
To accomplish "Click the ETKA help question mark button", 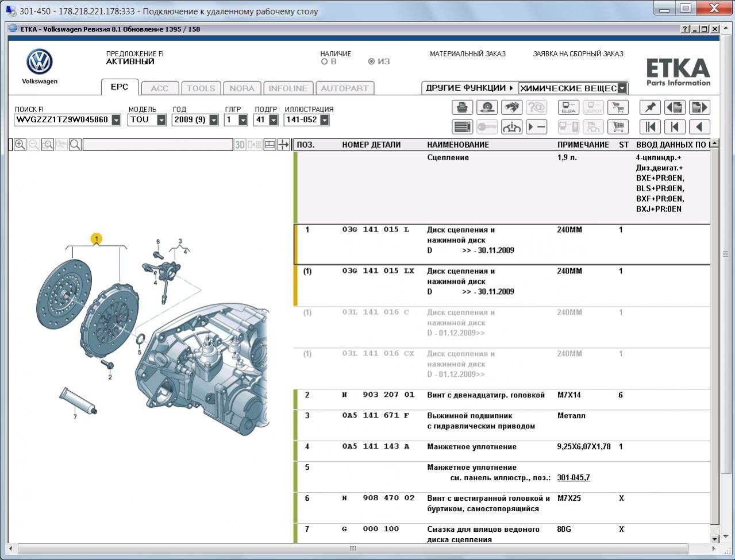I will coord(686,29).
